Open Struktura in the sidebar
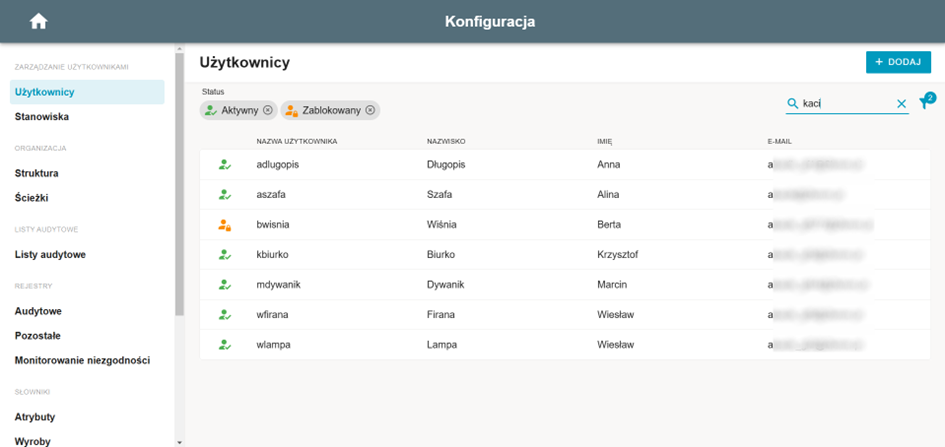The width and height of the screenshot is (945, 447). pyautogui.click(x=37, y=173)
